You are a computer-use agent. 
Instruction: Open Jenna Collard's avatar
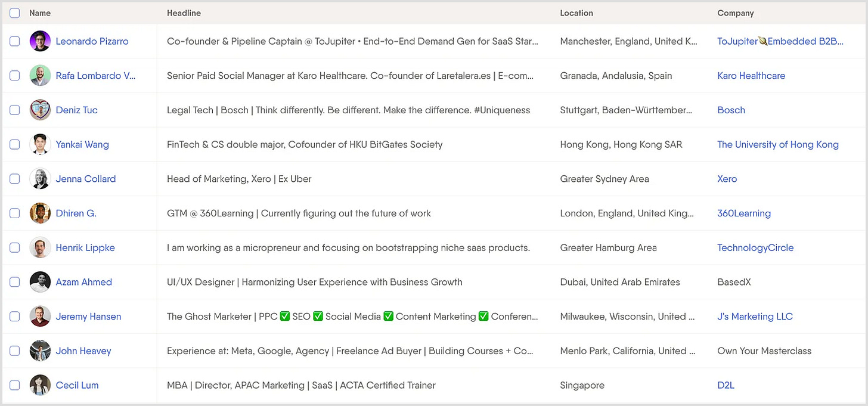pos(40,179)
